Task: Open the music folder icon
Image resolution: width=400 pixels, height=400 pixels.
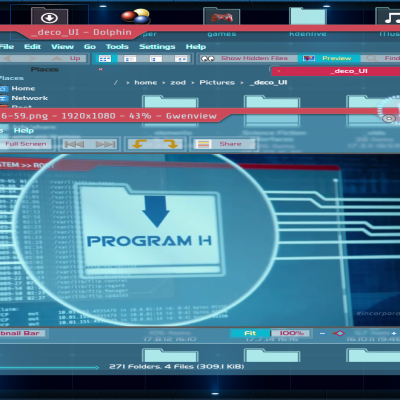Action: 388,17
